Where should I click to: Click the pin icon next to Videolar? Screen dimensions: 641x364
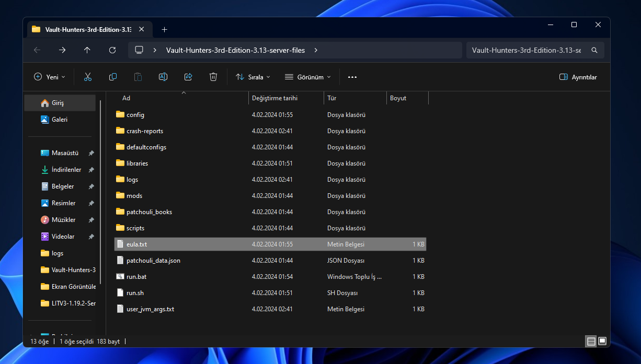click(91, 237)
